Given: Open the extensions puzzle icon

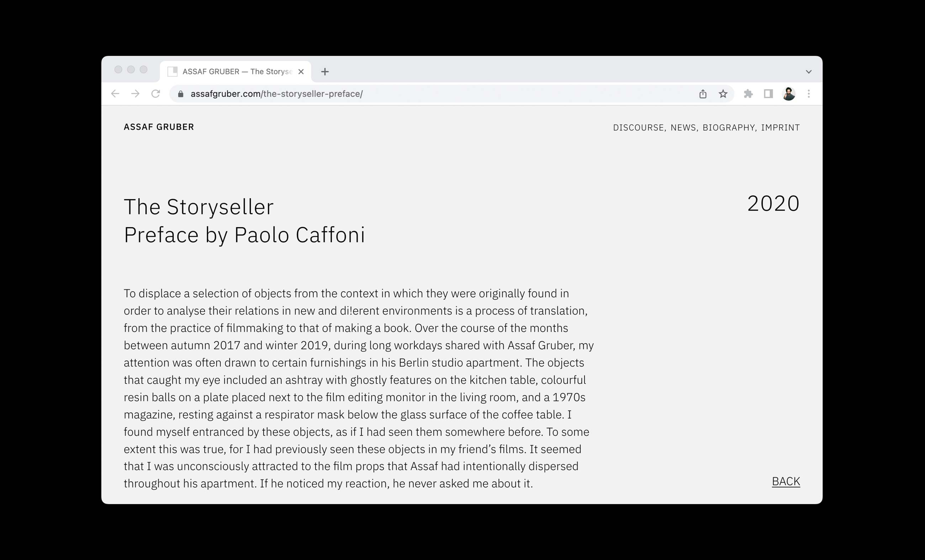Looking at the screenshot, I should pos(748,94).
